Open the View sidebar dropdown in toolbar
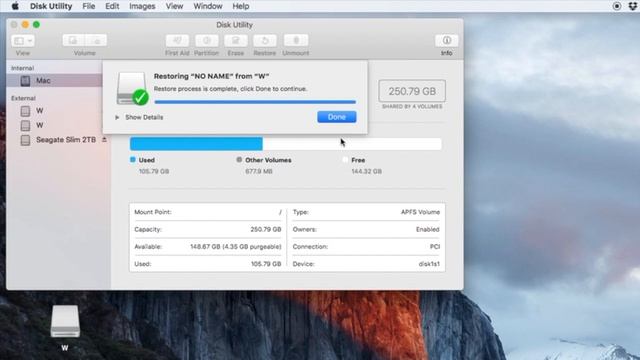 coord(23,41)
